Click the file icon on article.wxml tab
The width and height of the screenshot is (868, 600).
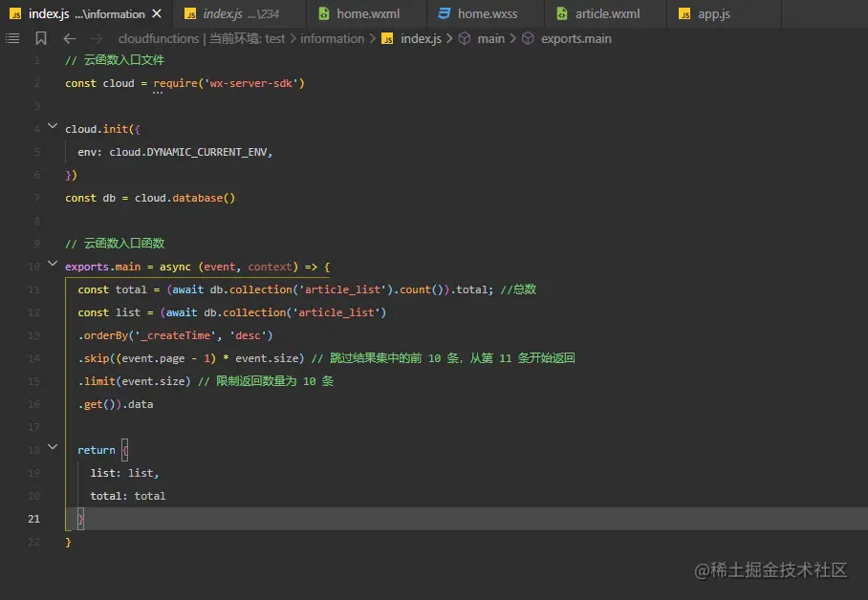[562, 13]
